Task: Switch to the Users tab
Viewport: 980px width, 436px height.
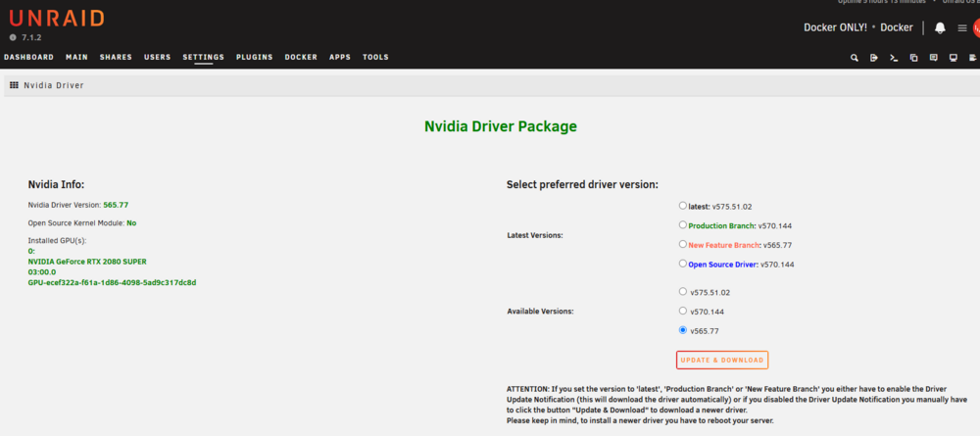Action: click(x=158, y=57)
